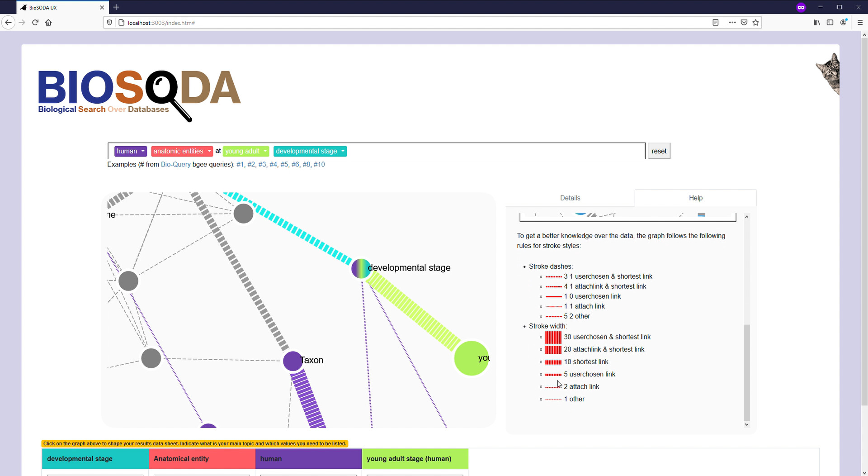
Task: Select the developmental stage graph node
Action: click(x=361, y=268)
